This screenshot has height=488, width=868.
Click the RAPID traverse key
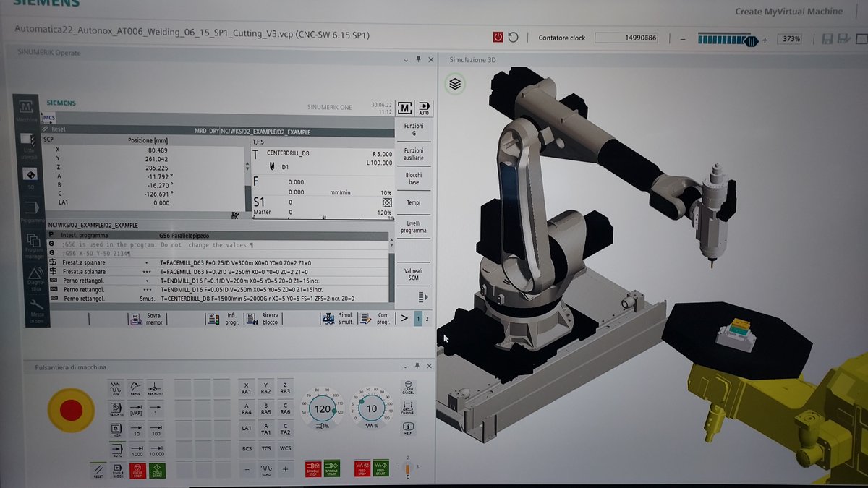tap(266, 470)
